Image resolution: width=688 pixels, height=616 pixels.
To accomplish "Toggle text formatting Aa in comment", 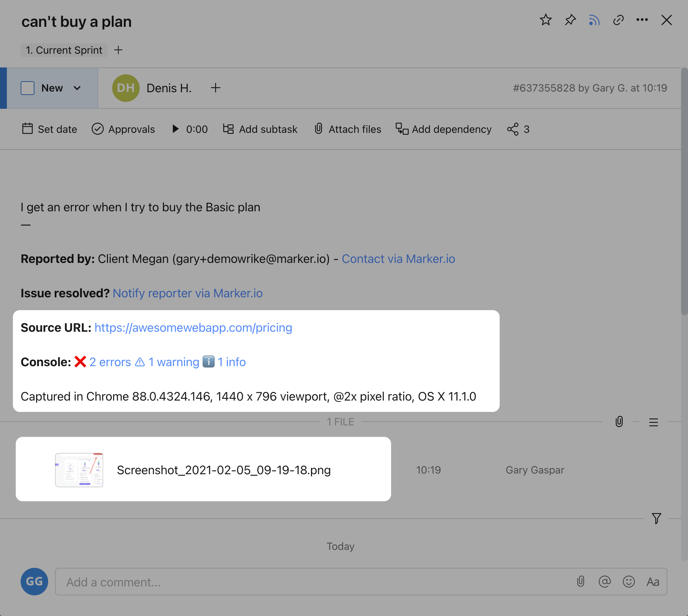I will (653, 582).
